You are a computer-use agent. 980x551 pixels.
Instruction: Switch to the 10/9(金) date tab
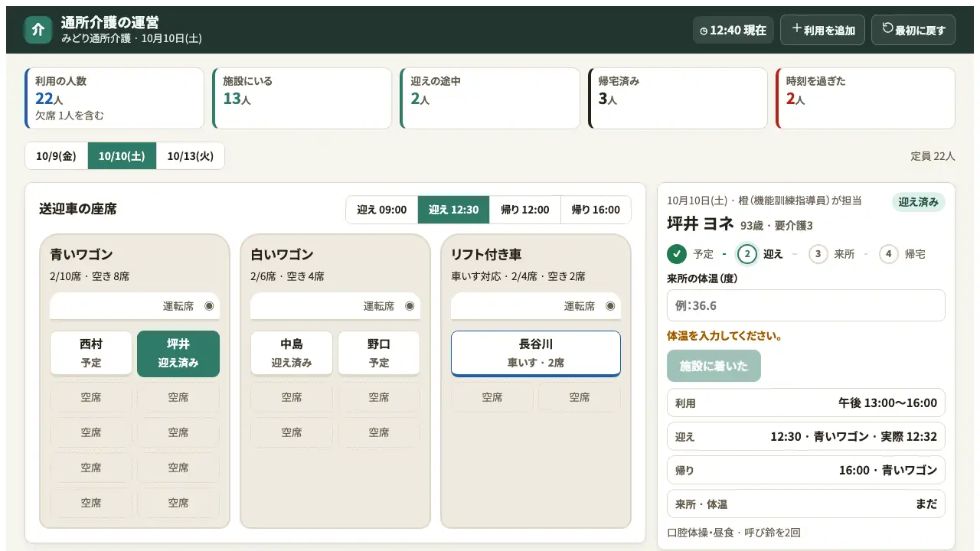tap(57, 156)
